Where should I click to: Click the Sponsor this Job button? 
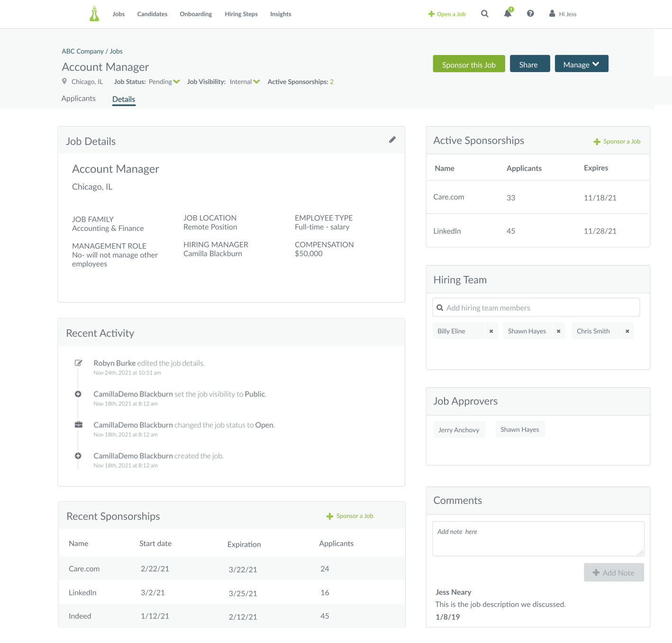click(x=469, y=64)
